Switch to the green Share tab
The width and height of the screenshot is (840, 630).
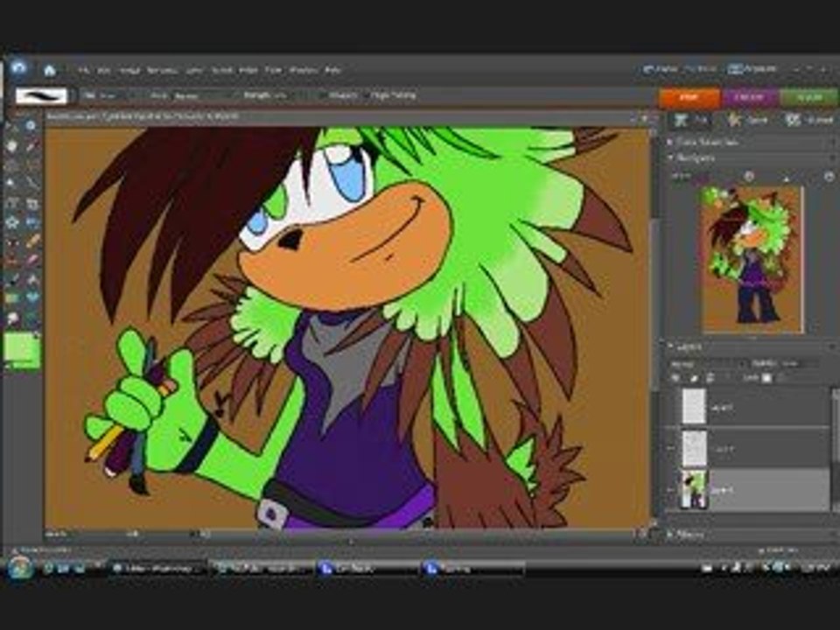pyautogui.click(x=808, y=97)
